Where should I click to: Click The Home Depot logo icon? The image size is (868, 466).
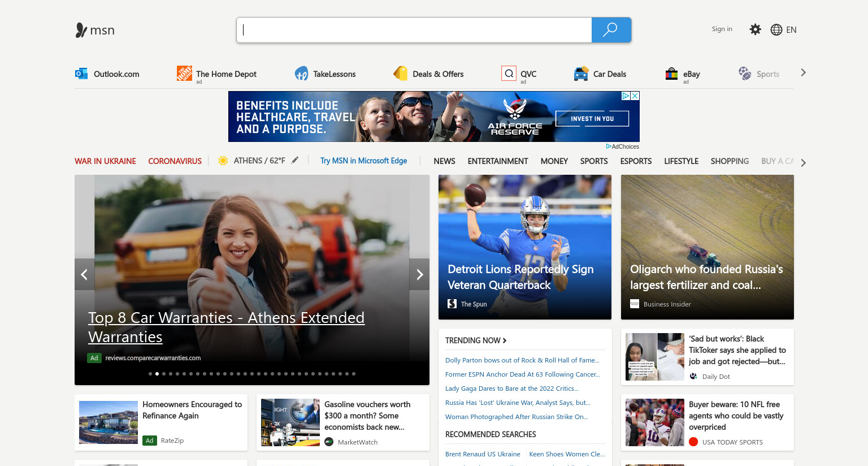coord(184,73)
